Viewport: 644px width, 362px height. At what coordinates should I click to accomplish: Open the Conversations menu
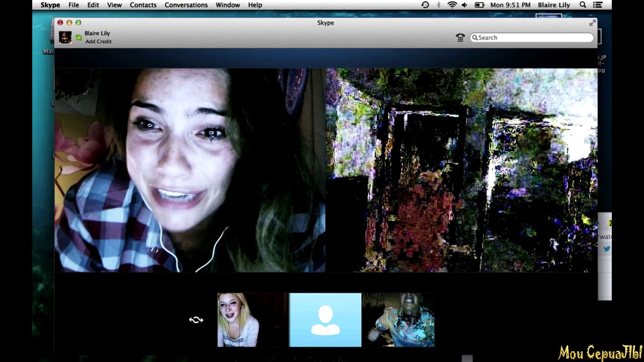186,5
